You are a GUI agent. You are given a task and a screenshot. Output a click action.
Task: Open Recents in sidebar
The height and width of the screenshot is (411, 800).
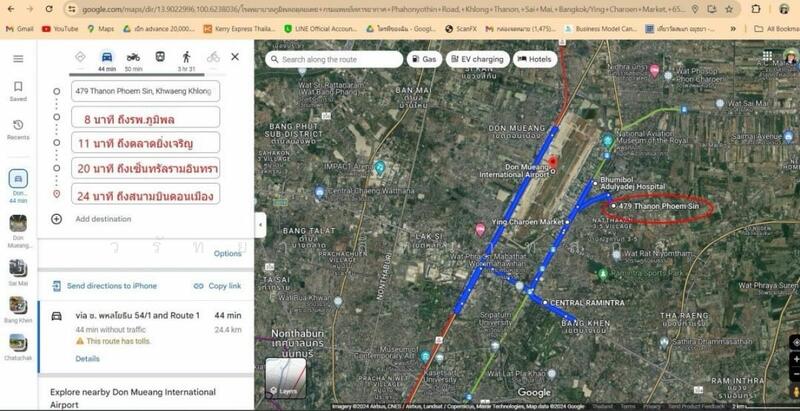(18, 129)
